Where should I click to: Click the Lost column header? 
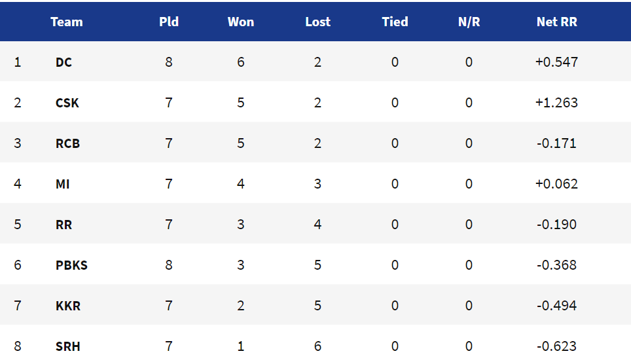[x=317, y=22]
